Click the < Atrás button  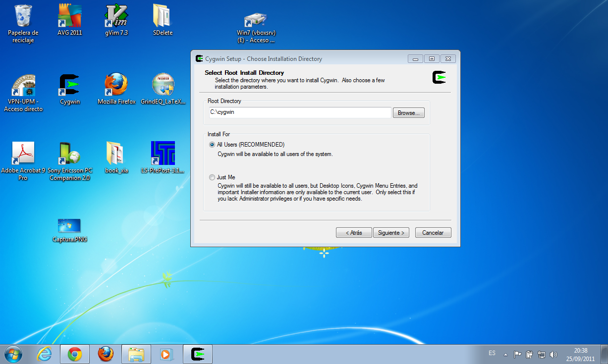pyautogui.click(x=354, y=233)
